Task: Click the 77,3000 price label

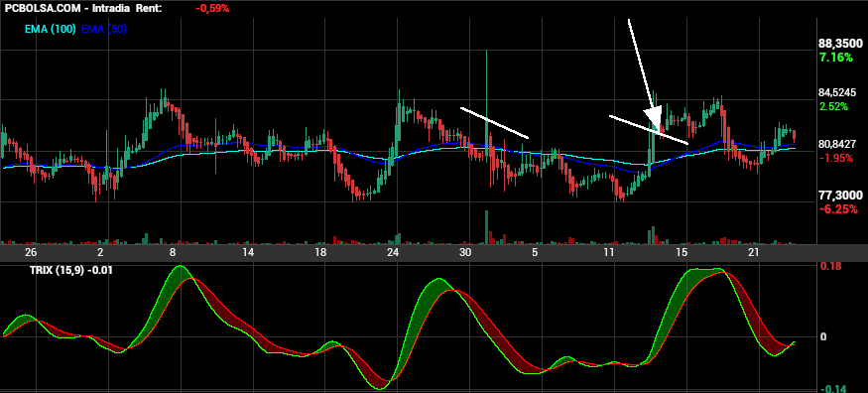Action: [x=840, y=196]
